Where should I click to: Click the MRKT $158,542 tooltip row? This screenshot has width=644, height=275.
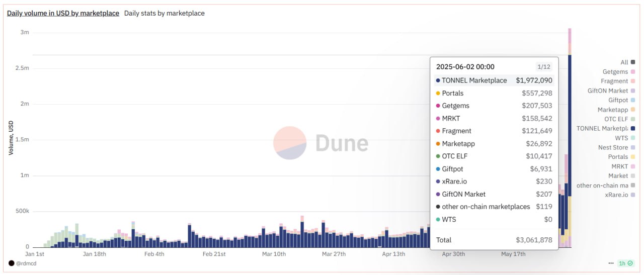494,118
